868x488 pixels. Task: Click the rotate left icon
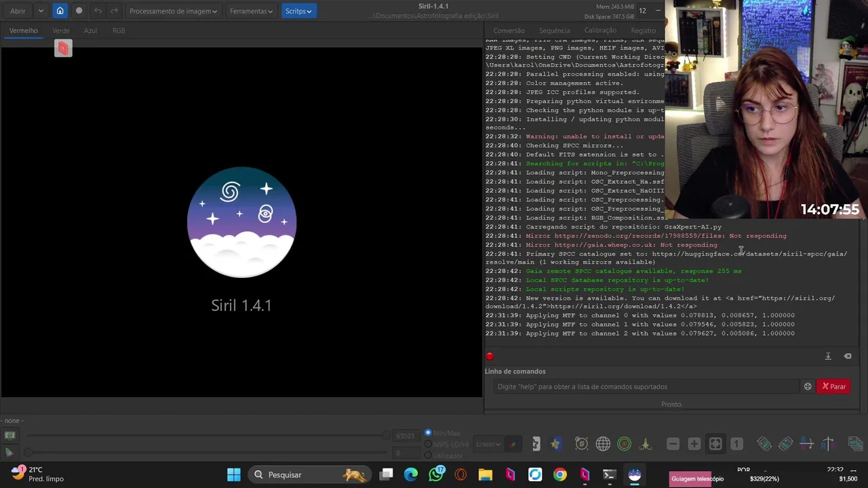(x=764, y=444)
